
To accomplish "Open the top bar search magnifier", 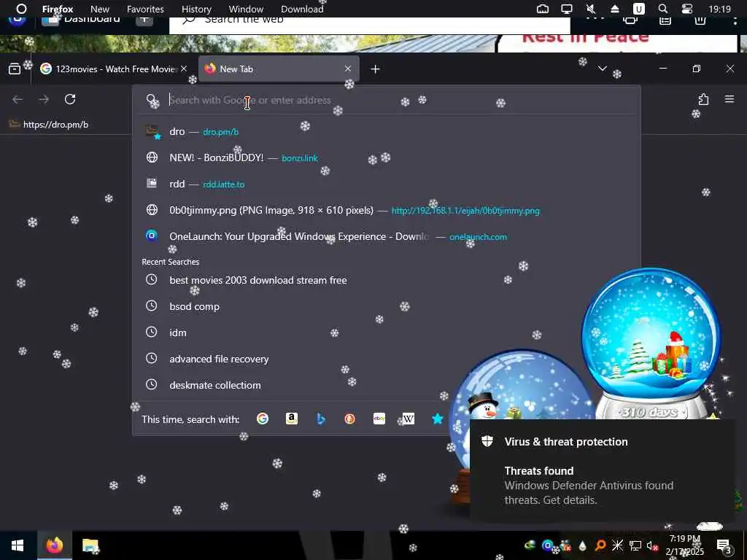I will coord(662,9).
